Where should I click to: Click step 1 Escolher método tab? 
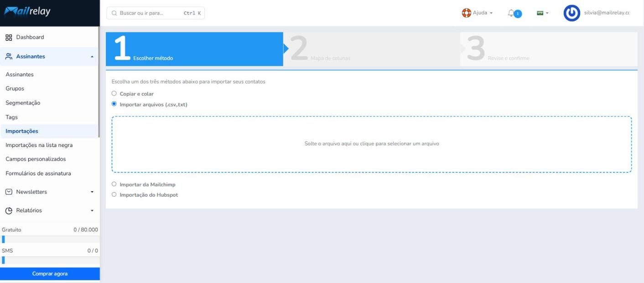click(194, 49)
